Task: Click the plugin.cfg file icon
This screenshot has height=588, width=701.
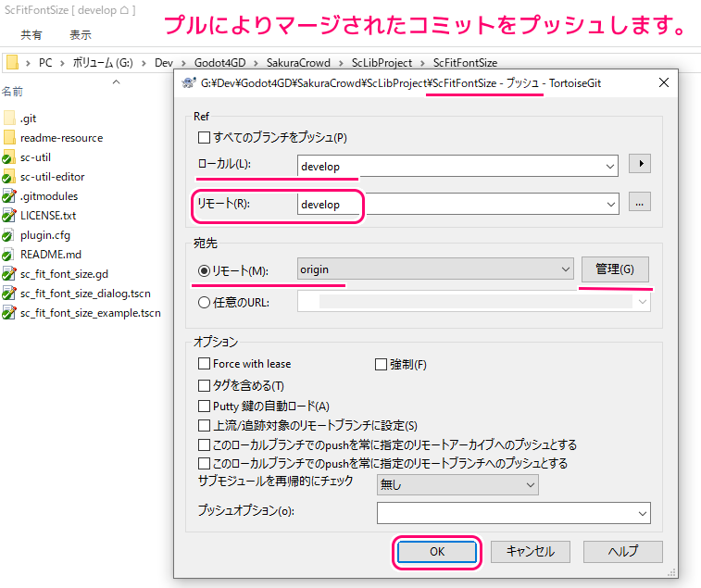Action: click(x=8, y=235)
